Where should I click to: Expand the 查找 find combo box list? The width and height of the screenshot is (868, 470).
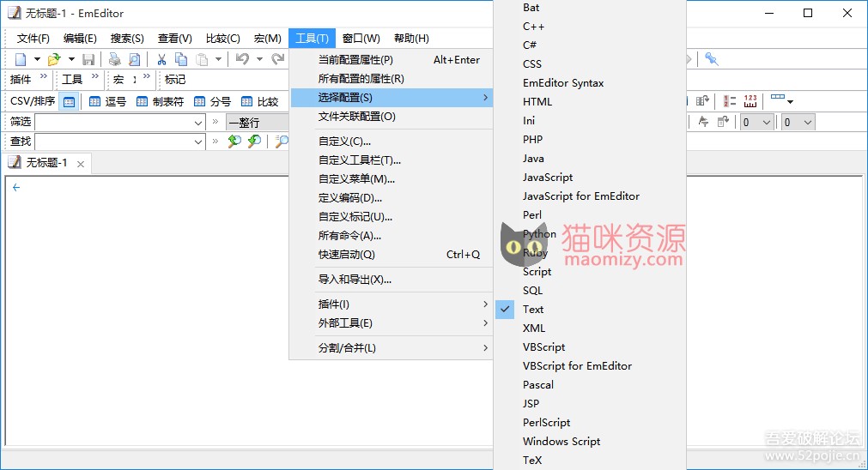[198, 142]
